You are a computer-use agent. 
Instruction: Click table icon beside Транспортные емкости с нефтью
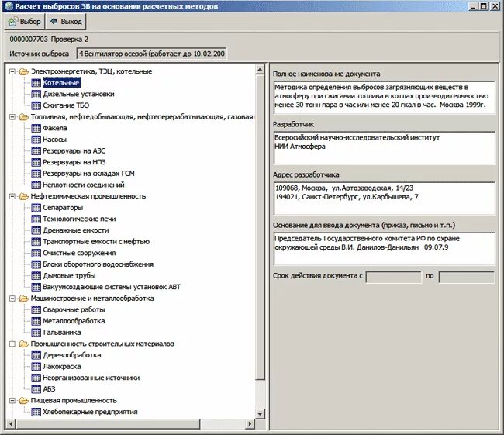coord(36,241)
